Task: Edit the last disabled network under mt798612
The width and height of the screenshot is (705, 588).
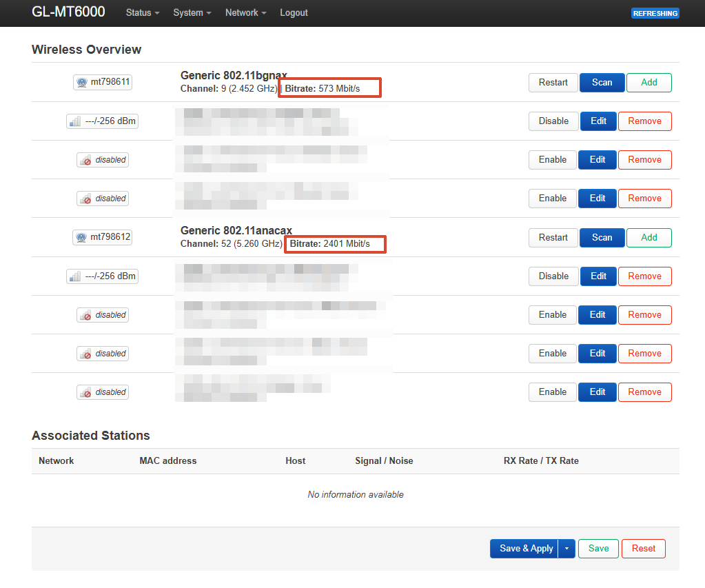Action: [x=597, y=392]
